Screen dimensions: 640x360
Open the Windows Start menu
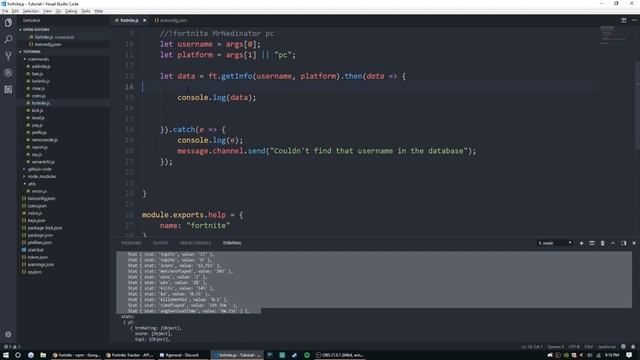click(6, 355)
